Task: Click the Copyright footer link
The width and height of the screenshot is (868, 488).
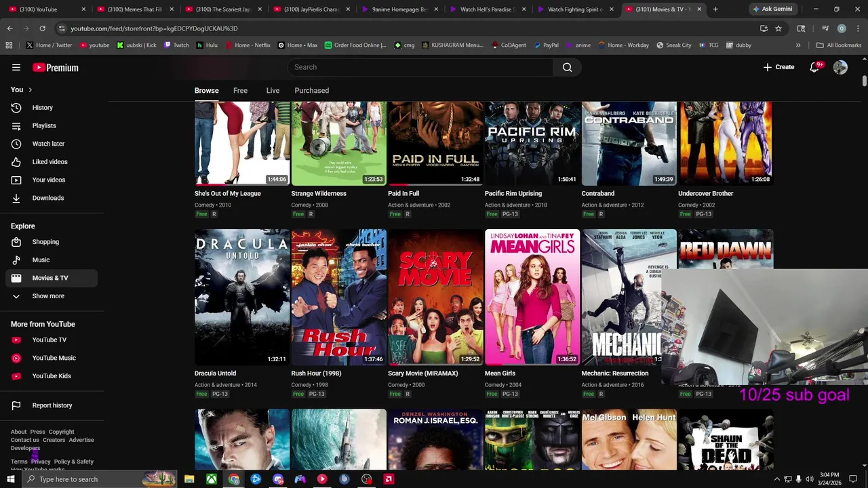Action: point(61,432)
